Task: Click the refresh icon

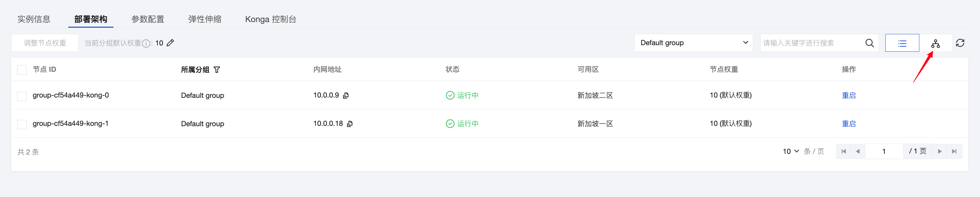Action: [x=960, y=43]
